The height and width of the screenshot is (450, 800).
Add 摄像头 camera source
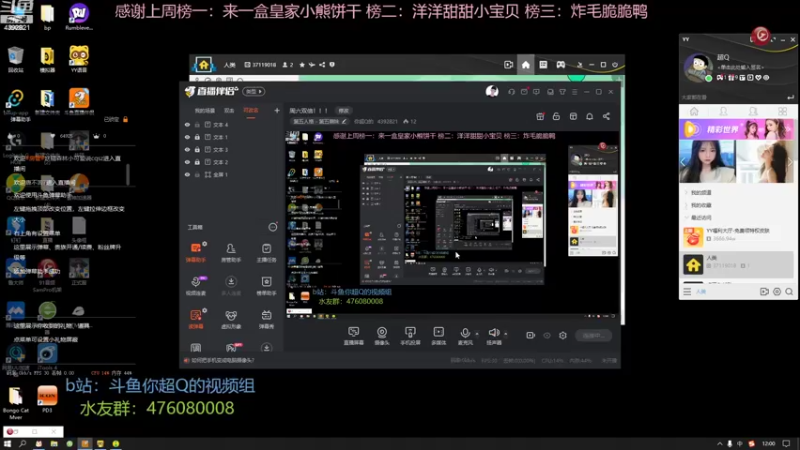(x=382, y=336)
